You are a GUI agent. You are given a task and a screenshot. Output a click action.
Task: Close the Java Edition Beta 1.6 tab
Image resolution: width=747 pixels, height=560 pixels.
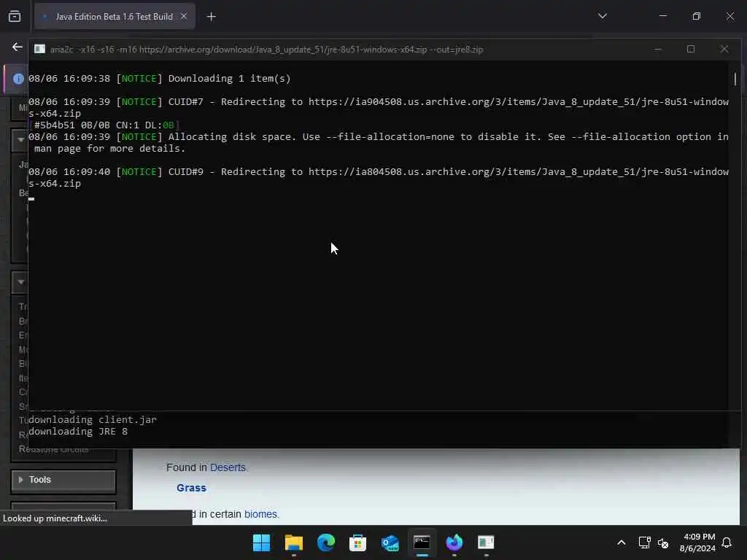(x=184, y=17)
